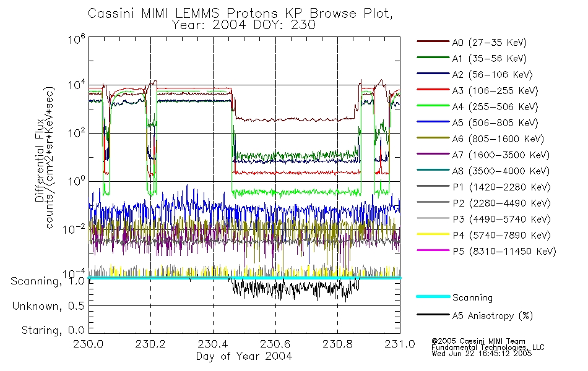Click the x-axis tick label 231.0
Image resolution: width=588 pixels, height=371 pixels.
[400, 344]
